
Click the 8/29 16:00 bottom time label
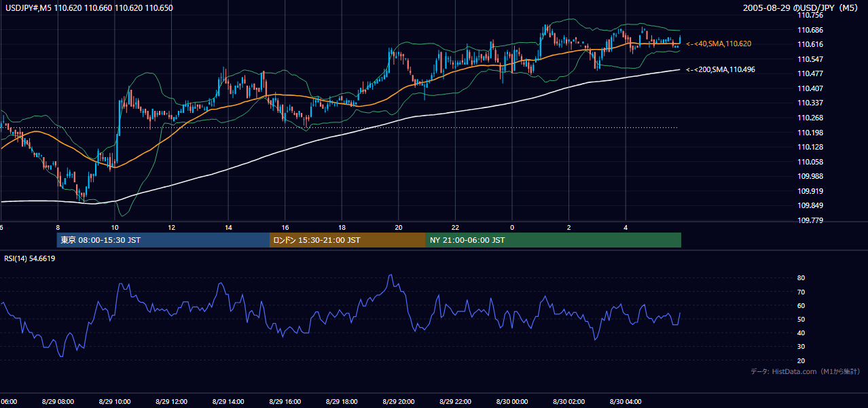(x=285, y=401)
